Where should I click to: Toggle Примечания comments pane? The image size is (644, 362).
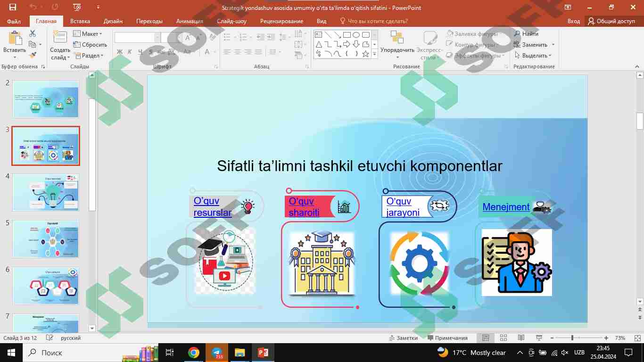tap(447, 338)
